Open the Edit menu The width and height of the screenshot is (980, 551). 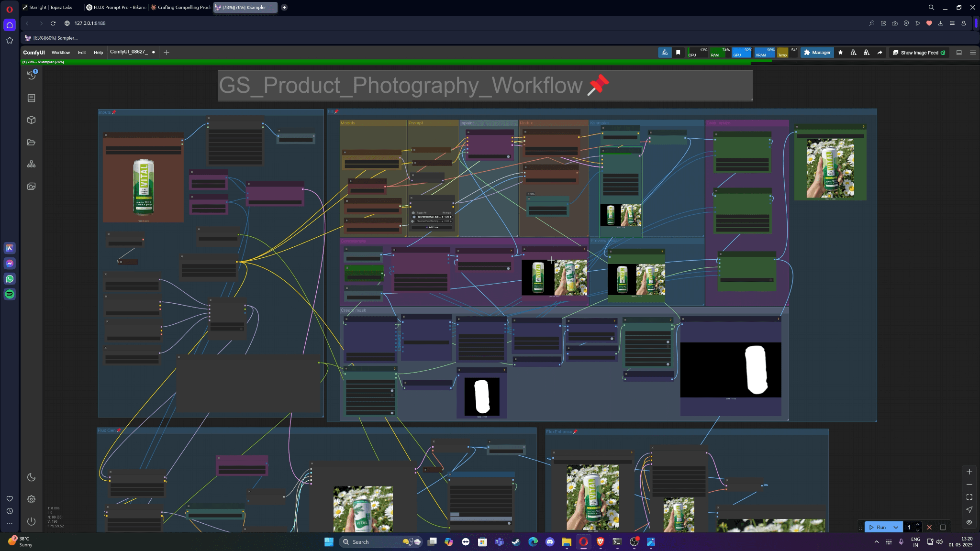(x=82, y=53)
